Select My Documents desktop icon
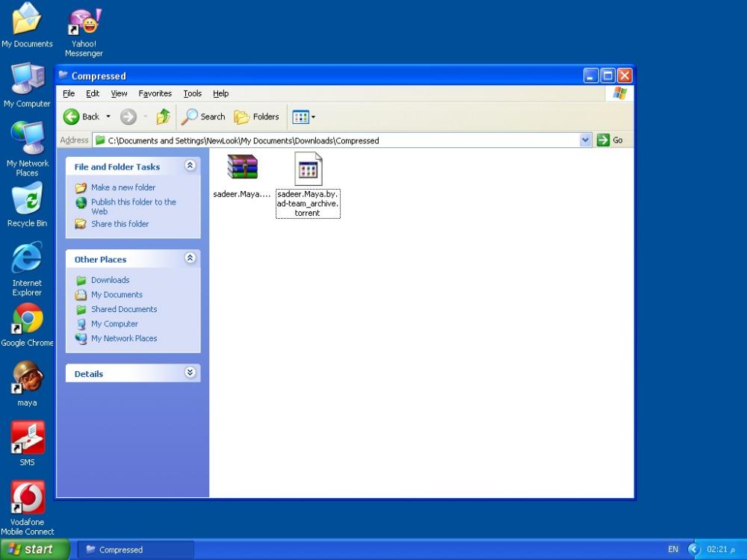Screen dimensions: 747x560 coord(27,25)
